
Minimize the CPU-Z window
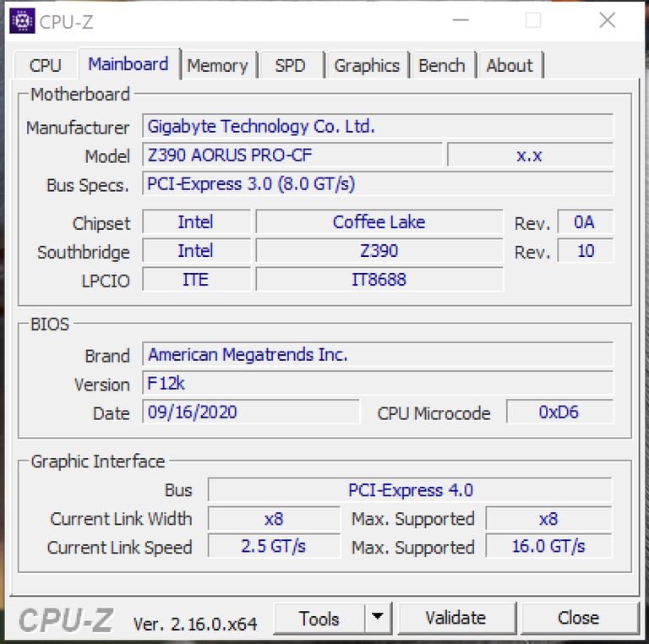[461, 20]
